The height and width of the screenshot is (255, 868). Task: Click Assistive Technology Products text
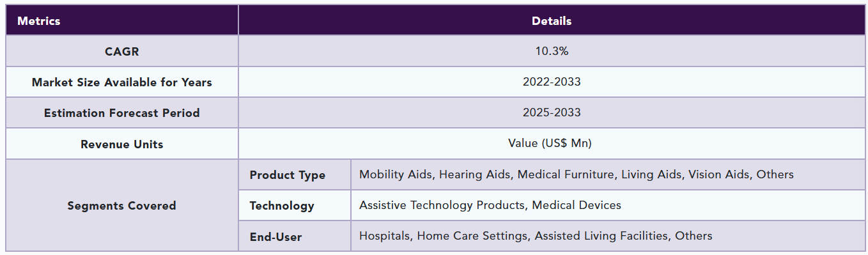pyautogui.click(x=442, y=205)
